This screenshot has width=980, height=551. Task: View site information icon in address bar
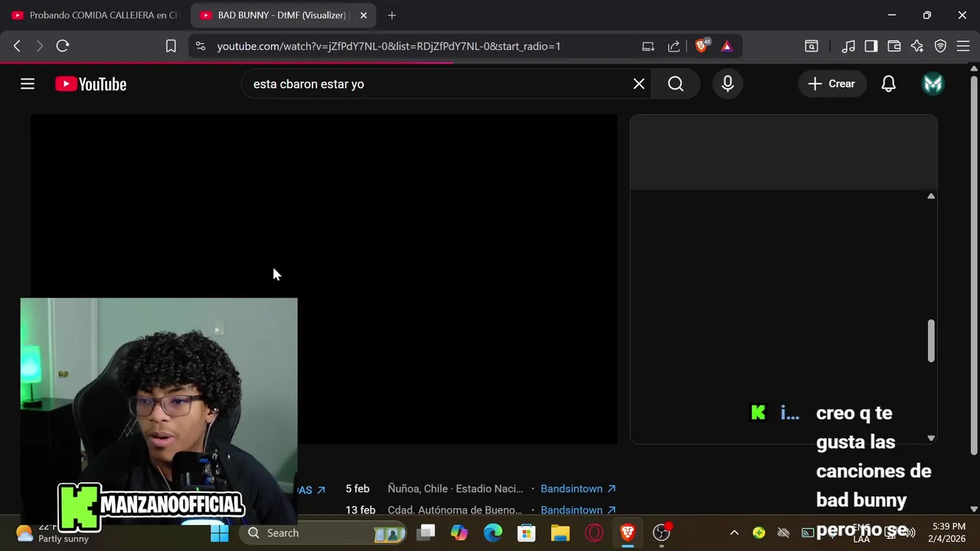point(201,46)
